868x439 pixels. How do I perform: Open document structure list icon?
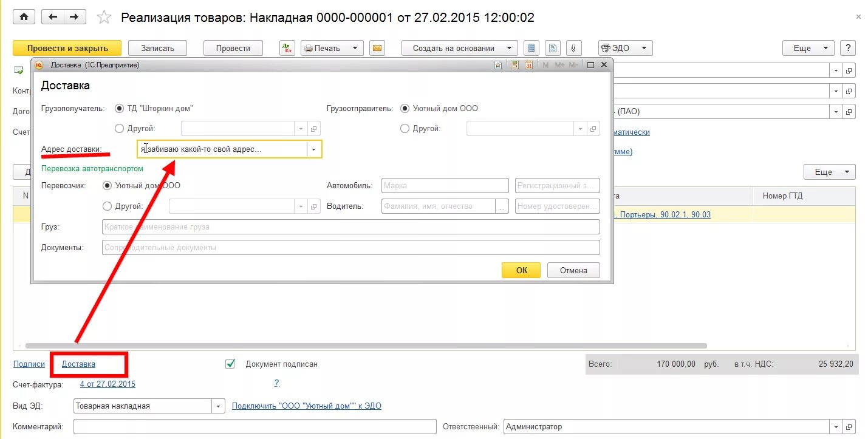tap(531, 48)
